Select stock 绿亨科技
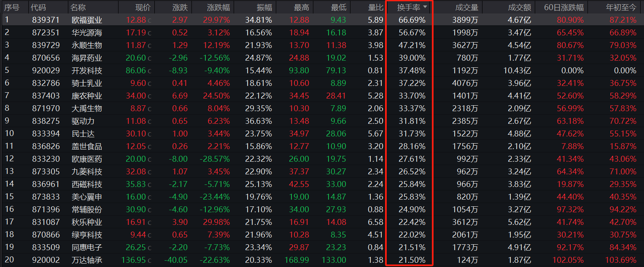 tap(87, 235)
